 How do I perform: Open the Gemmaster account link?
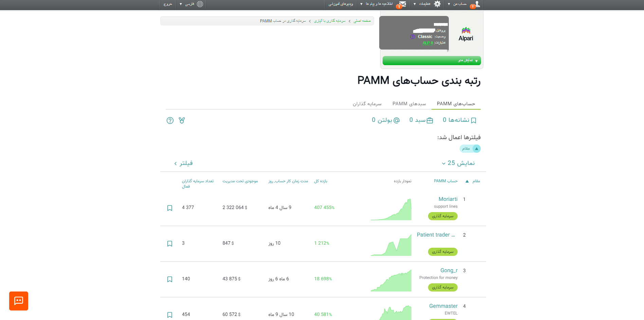(443, 306)
